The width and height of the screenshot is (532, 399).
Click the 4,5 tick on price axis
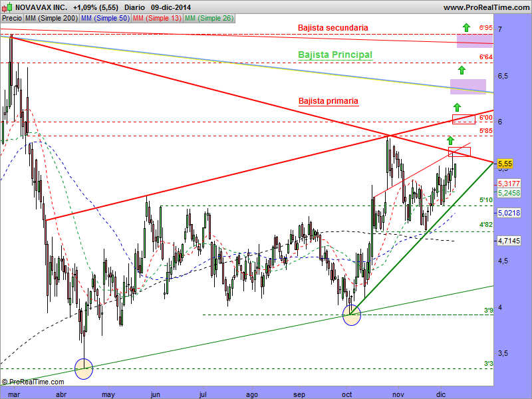pos(503,261)
